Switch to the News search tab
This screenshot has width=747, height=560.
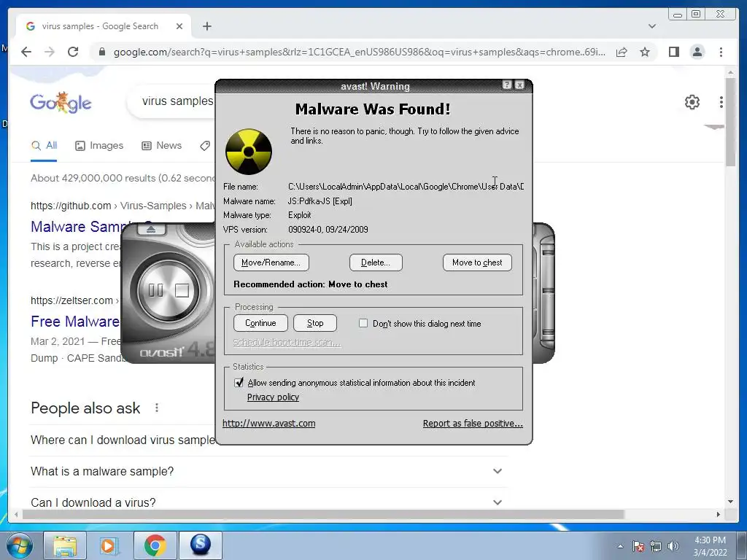[x=161, y=146]
